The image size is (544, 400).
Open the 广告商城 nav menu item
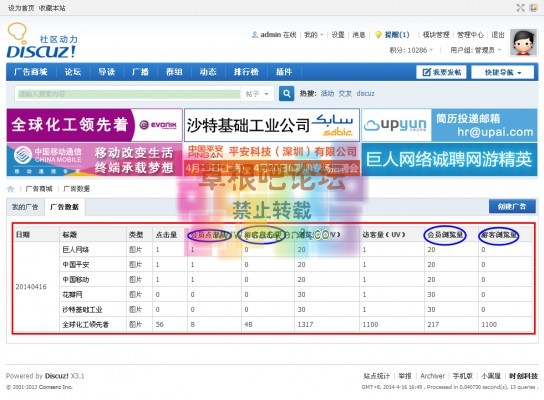[31, 72]
